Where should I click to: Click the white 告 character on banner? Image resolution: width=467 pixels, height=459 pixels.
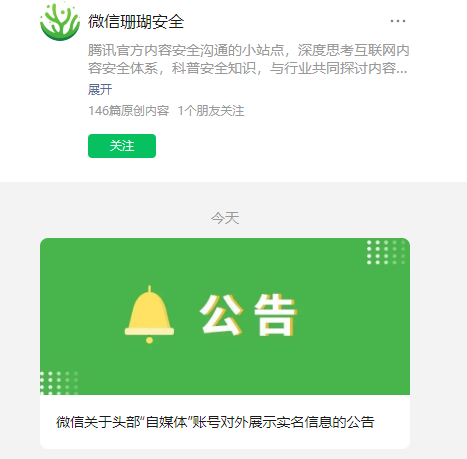(275, 315)
